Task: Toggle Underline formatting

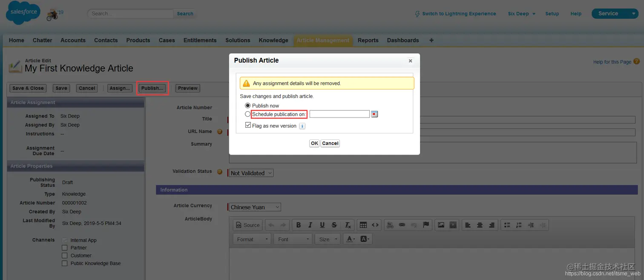Action: (x=322, y=225)
